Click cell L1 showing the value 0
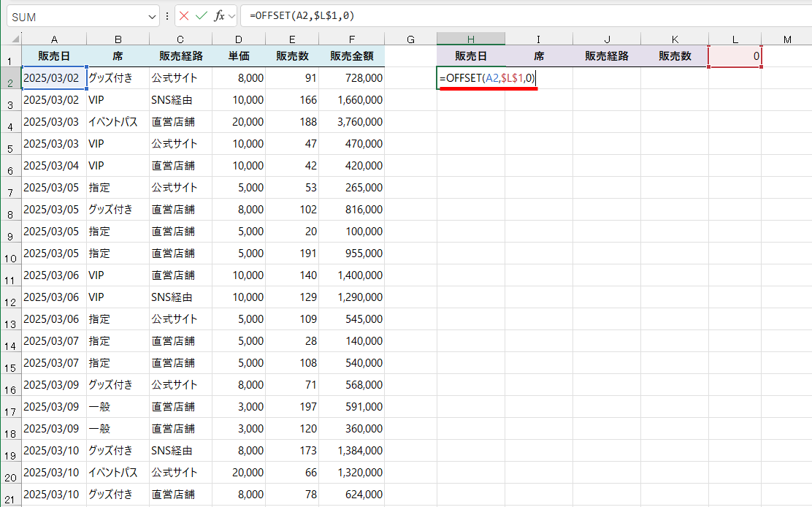Screen dimensions: 812x507 735,55
